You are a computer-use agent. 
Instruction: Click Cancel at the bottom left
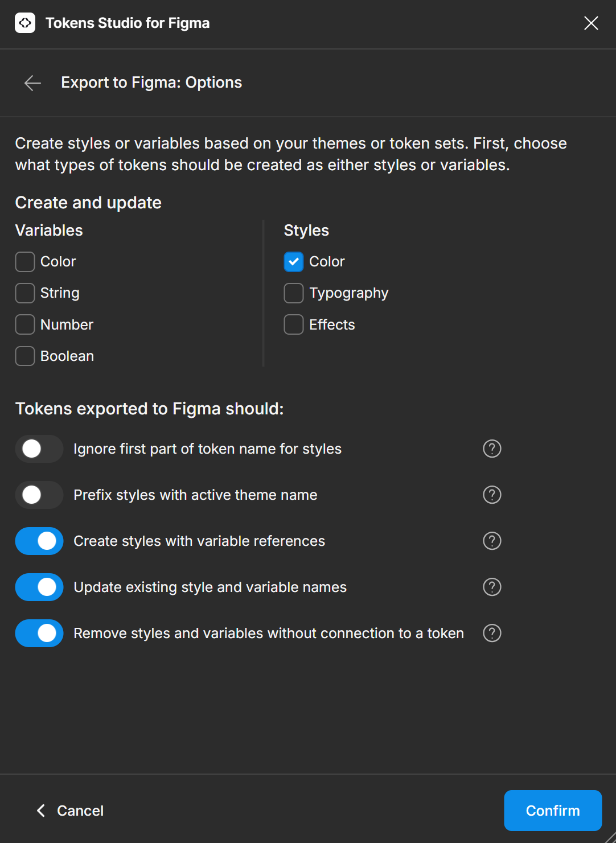(70, 811)
